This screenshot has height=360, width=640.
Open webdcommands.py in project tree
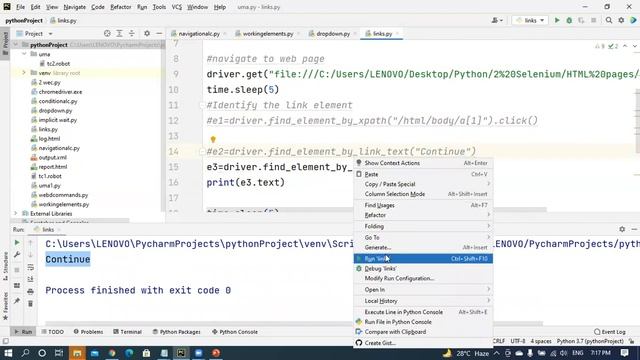point(63,195)
